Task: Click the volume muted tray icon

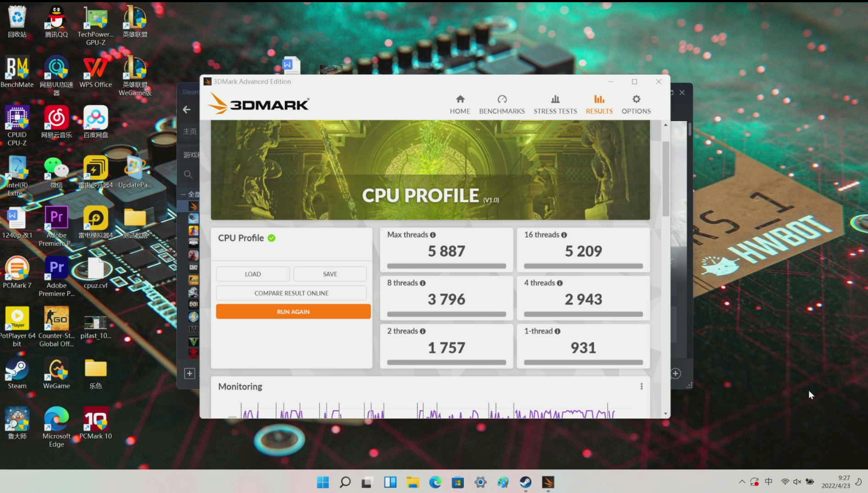Action: click(x=797, y=482)
